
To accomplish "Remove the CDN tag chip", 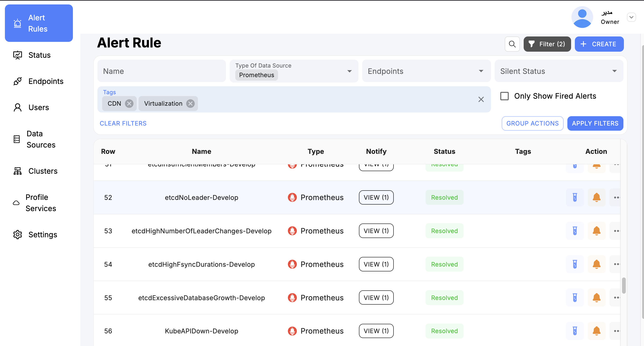I will pos(129,104).
